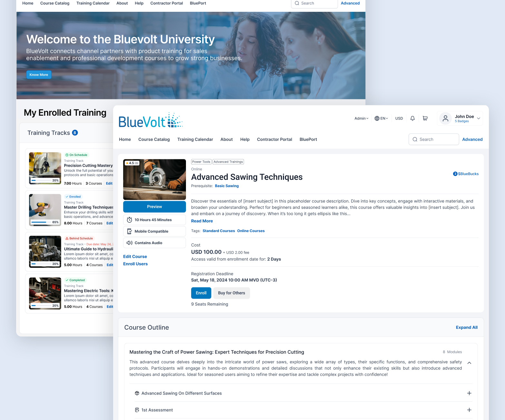Click the Read More link
The width and height of the screenshot is (505, 420).
click(x=202, y=221)
